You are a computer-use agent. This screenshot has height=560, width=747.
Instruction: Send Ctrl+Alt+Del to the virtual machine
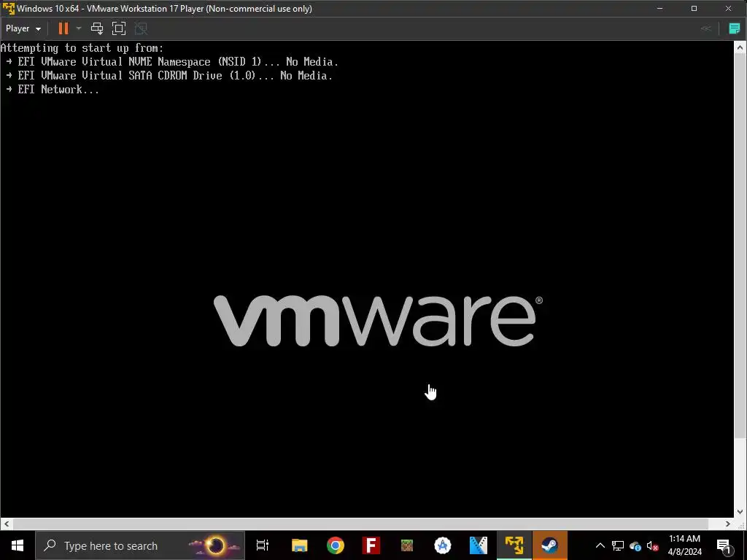pos(97,28)
